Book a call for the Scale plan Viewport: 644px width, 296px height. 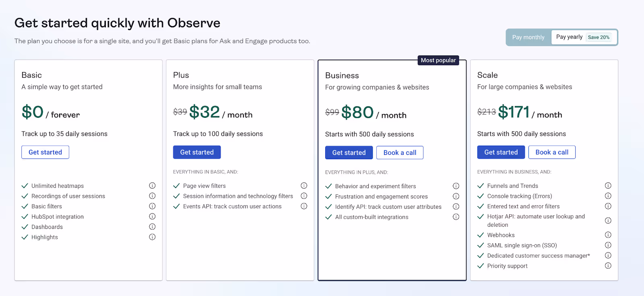pos(552,152)
